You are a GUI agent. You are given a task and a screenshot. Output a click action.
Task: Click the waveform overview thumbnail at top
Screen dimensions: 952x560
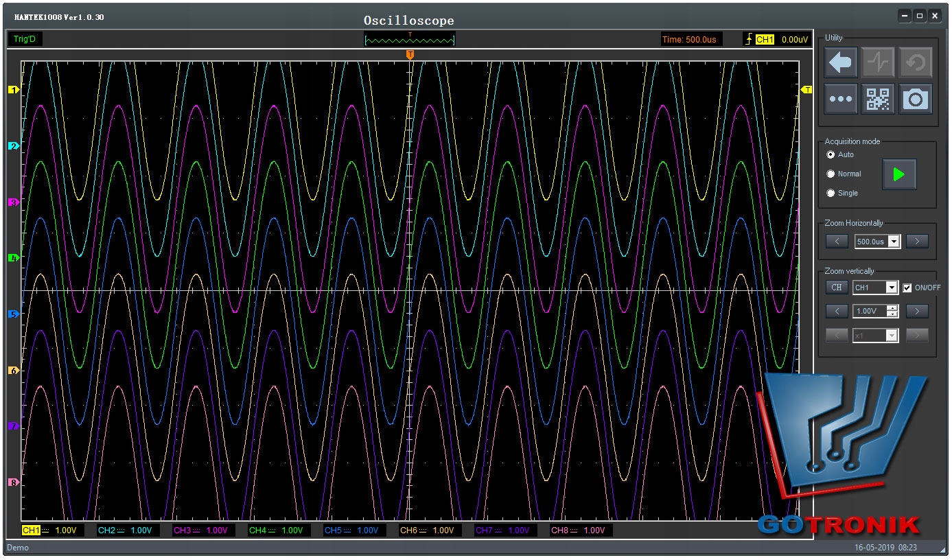pyautogui.click(x=410, y=39)
